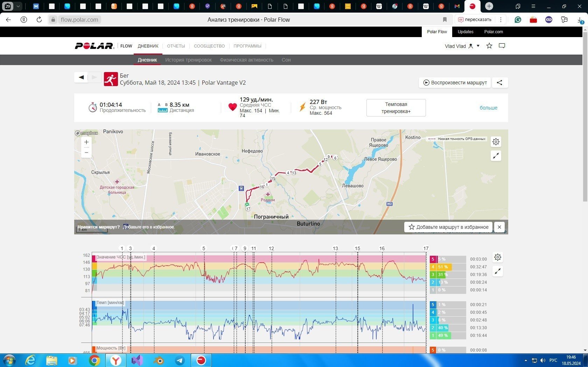Reload the page
The height and width of the screenshot is (367, 588).
pos(39,20)
